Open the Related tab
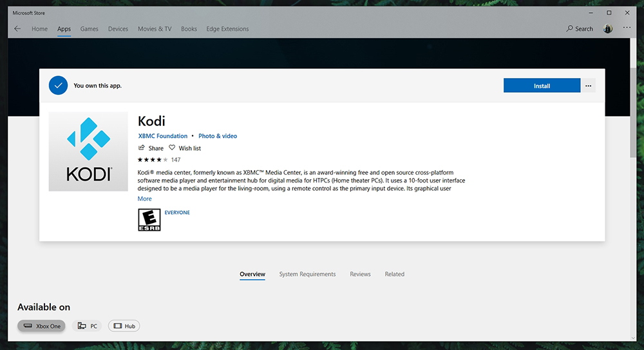 pyautogui.click(x=395, y=275)
